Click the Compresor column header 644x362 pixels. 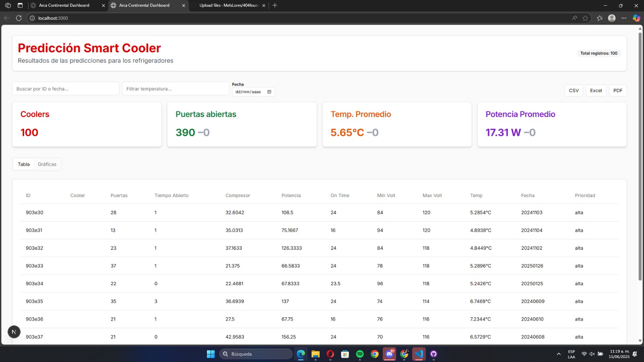pos(237,195)
